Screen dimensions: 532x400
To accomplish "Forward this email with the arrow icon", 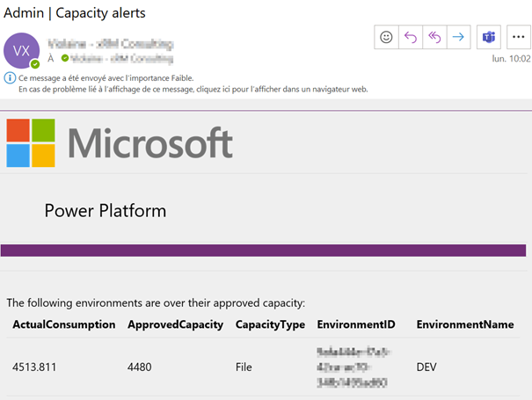I will point(457,37).
